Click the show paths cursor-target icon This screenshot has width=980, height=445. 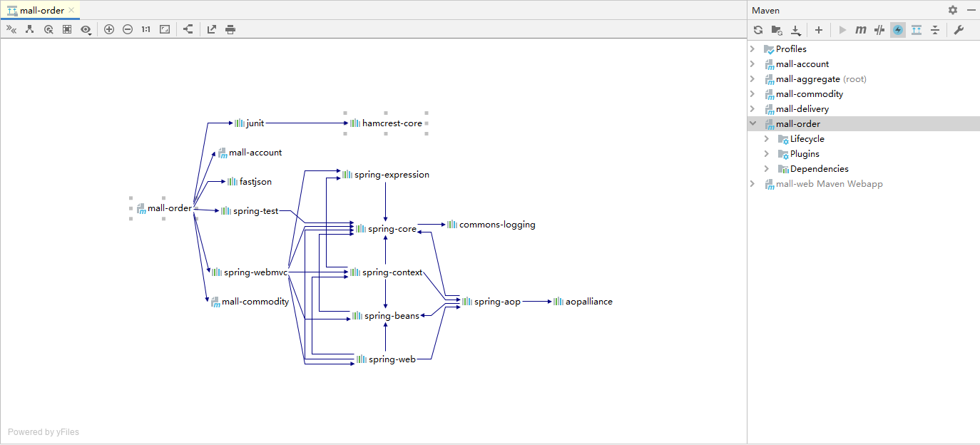point(49,29)
